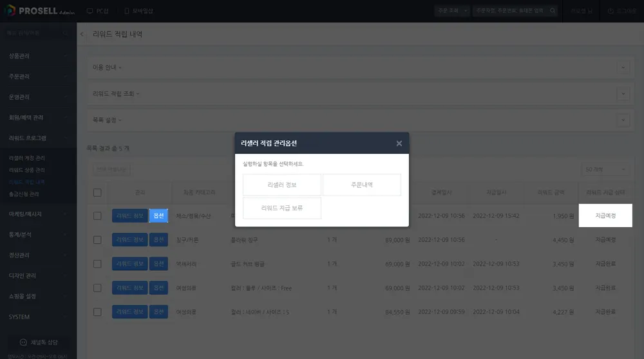Click the 플라워 침구 product name
This screenshot has width=644, height=359.
tap(244, 239)
